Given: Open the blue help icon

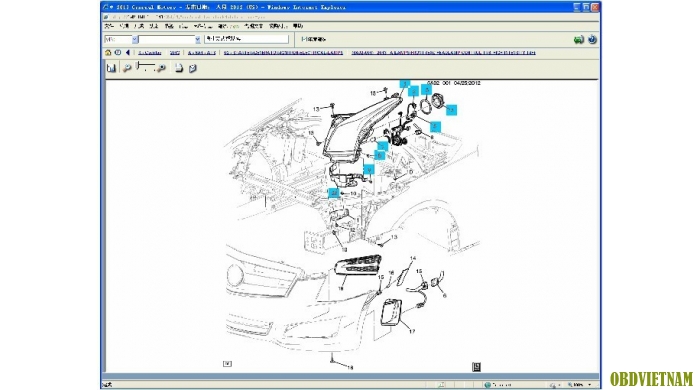Looking at the screenshot, I should 592,39.
